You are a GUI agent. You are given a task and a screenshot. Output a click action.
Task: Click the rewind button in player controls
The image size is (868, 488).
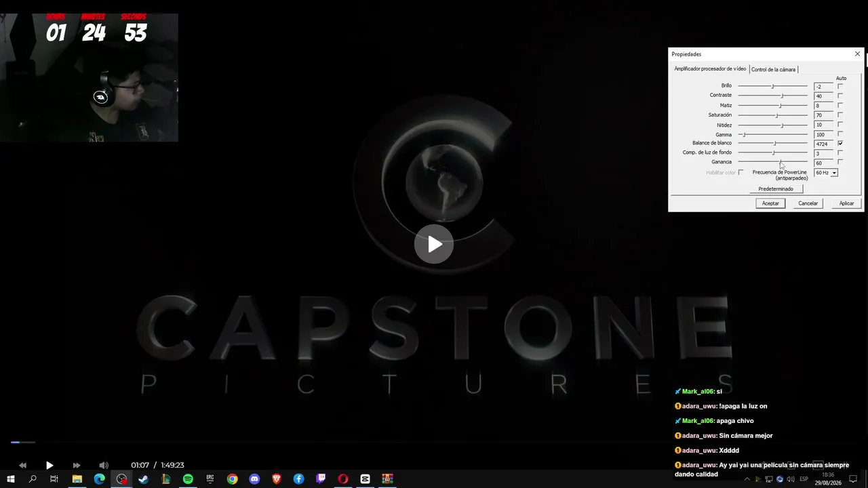[x=22, y=465]
